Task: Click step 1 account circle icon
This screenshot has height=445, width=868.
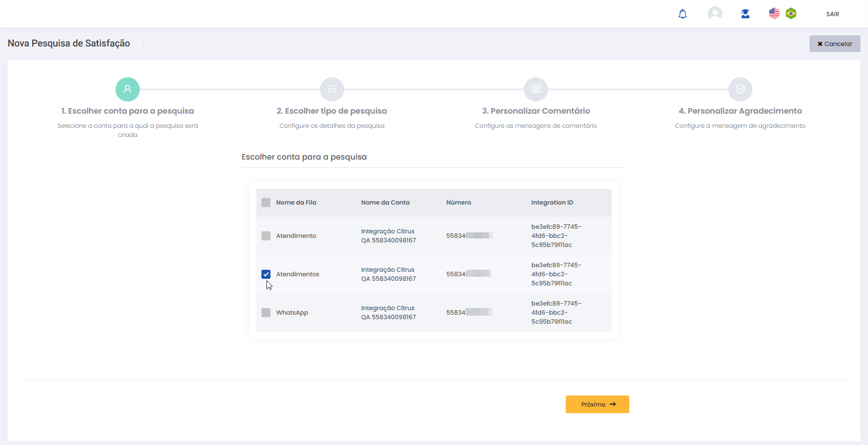Action: 128,89
